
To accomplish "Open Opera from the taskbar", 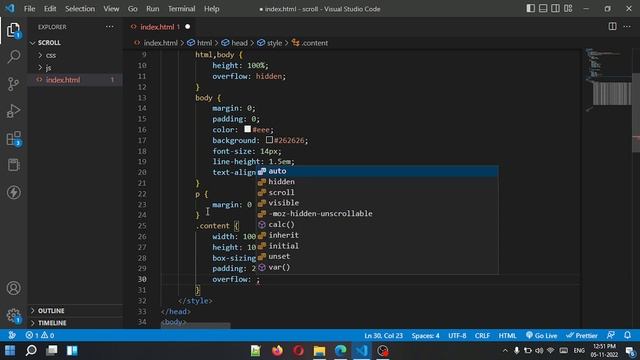I will pyautogui.click(x=298, y=351).
